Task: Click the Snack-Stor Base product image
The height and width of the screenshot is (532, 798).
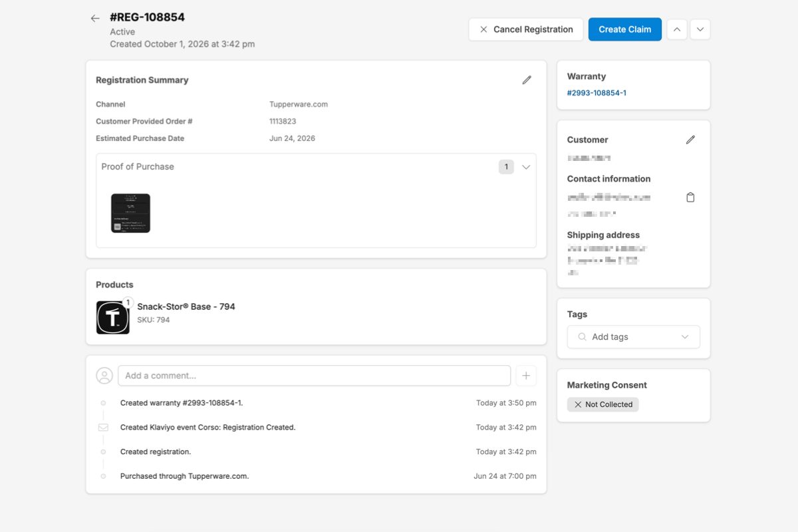Action: click(x=113, y=317)
